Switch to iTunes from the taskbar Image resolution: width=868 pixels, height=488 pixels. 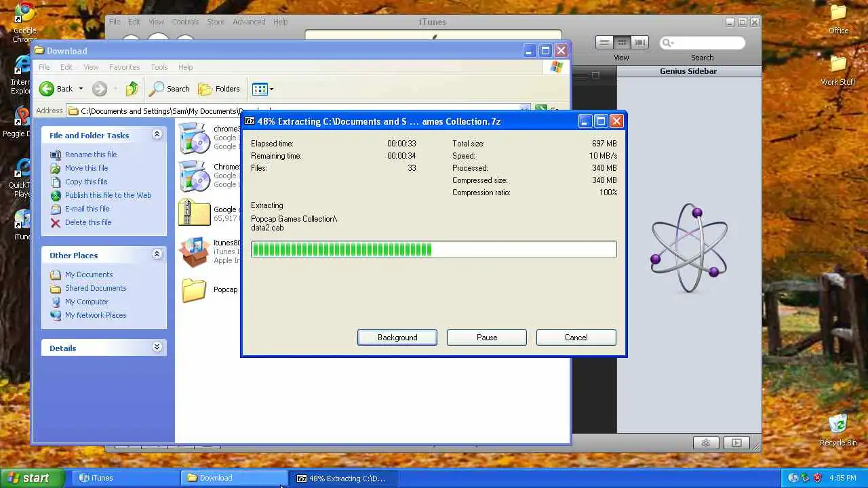click(124, 478)
